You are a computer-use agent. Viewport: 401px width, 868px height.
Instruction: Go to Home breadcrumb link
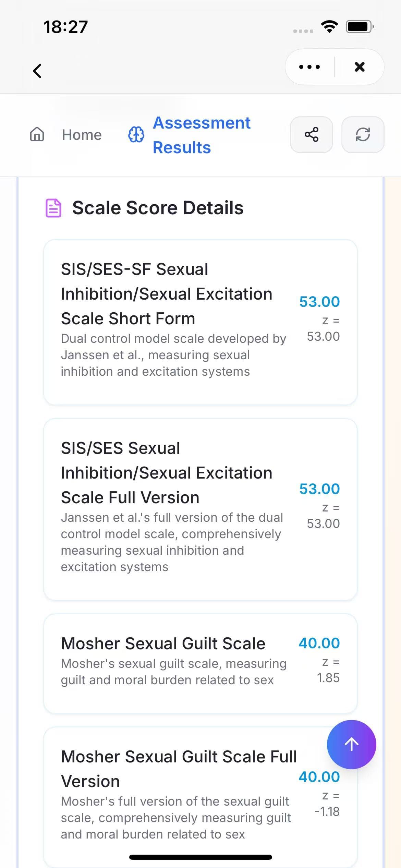click(82, 135)
